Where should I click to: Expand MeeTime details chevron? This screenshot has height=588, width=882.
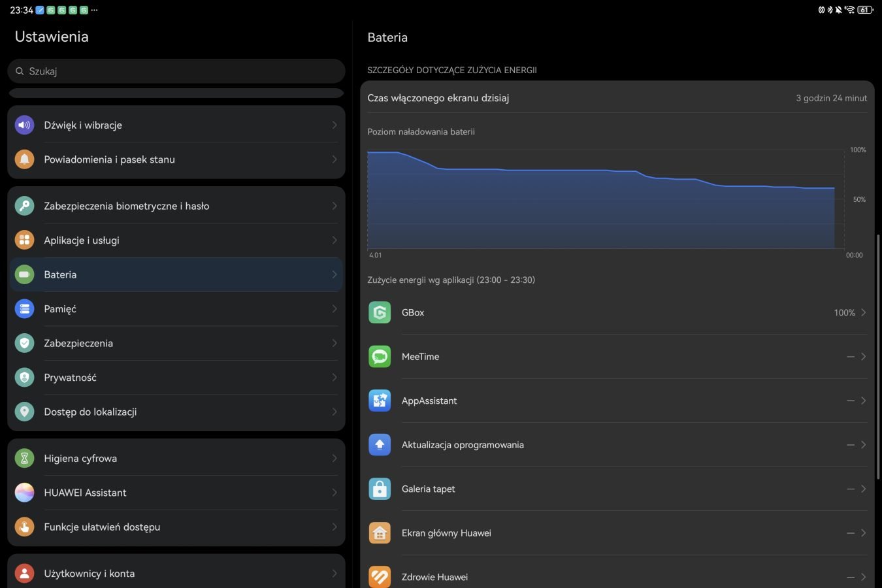coord(863,357)
